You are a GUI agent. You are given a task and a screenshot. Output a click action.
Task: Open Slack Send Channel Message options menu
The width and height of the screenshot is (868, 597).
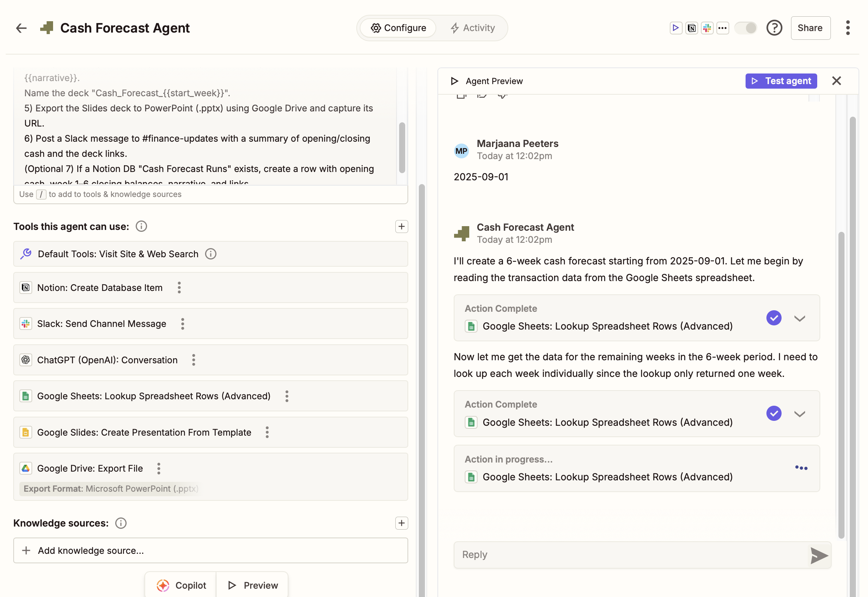183,324
